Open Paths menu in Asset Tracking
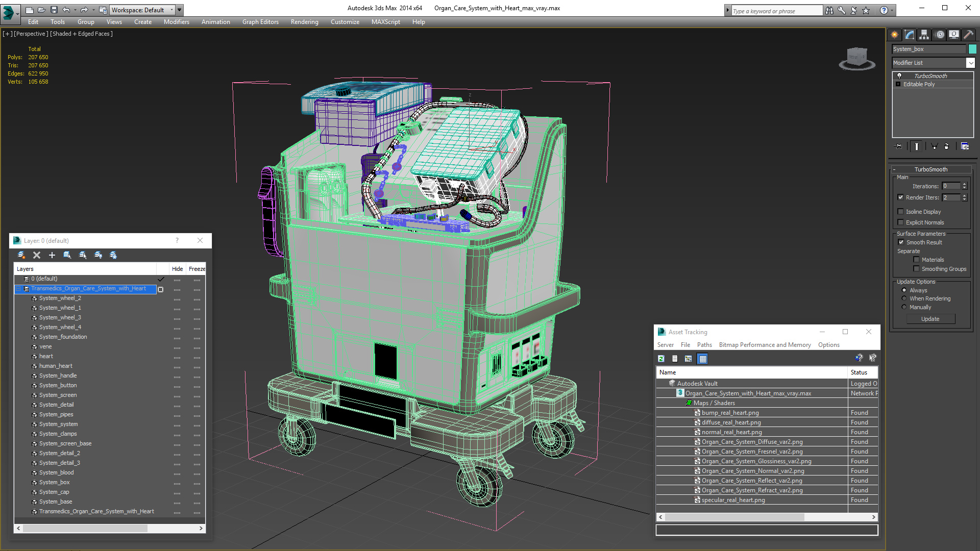This screenshot has height=551, width=980. click(x=704, y=345)
